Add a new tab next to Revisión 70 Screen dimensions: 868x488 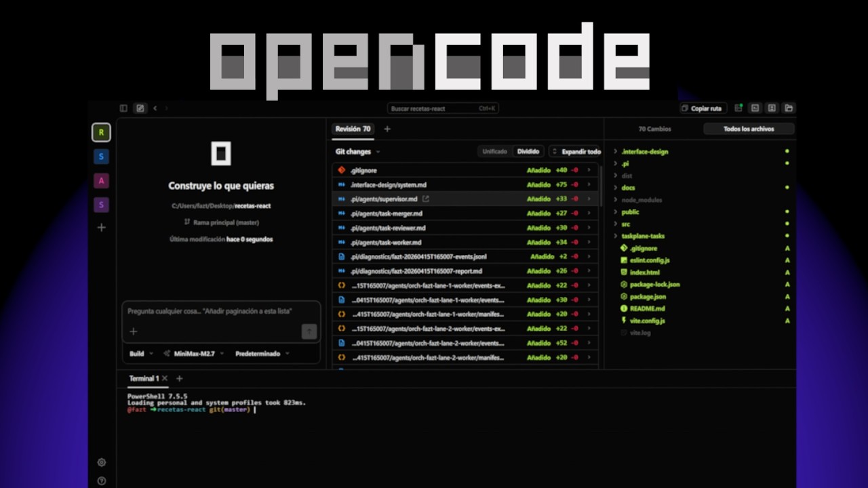coord(387,129)
